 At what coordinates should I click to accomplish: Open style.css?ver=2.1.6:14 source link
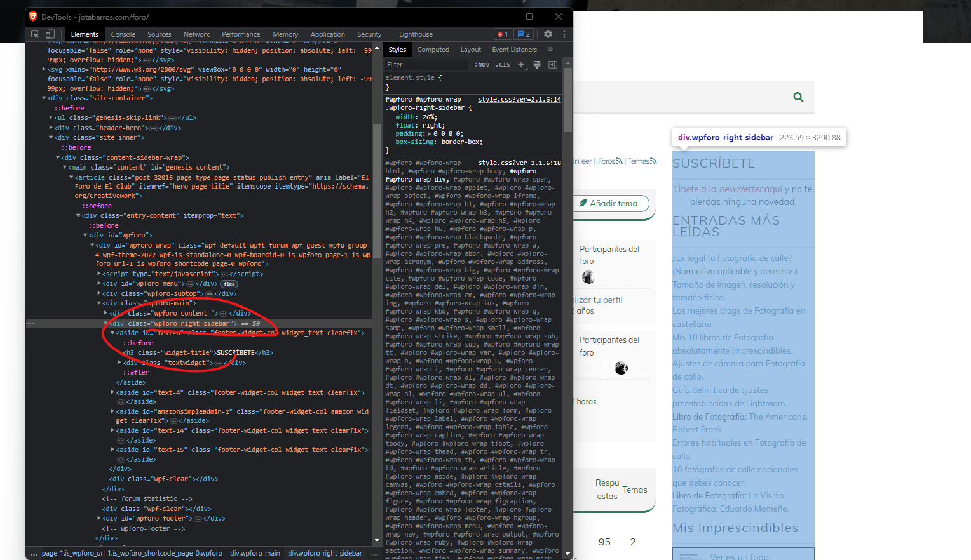(x=519, y=100)
